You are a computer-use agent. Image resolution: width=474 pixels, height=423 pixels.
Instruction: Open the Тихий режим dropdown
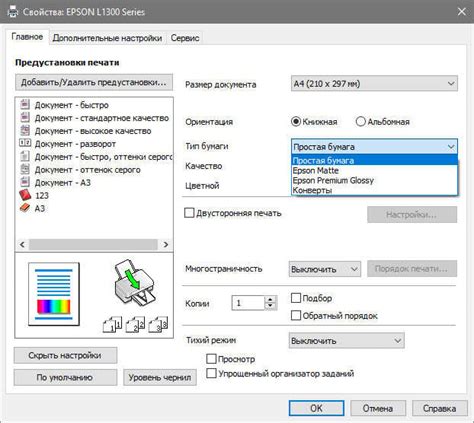point(347,341)
